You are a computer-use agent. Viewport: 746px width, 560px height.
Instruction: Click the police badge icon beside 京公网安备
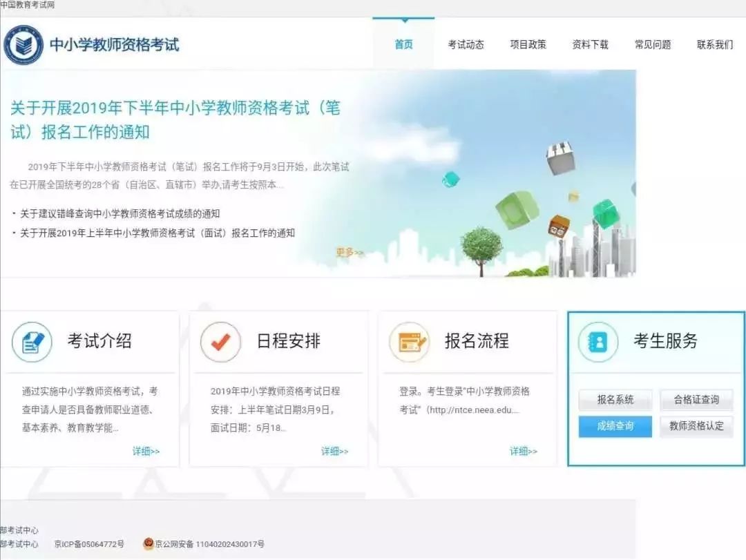(x=149, y=543)
